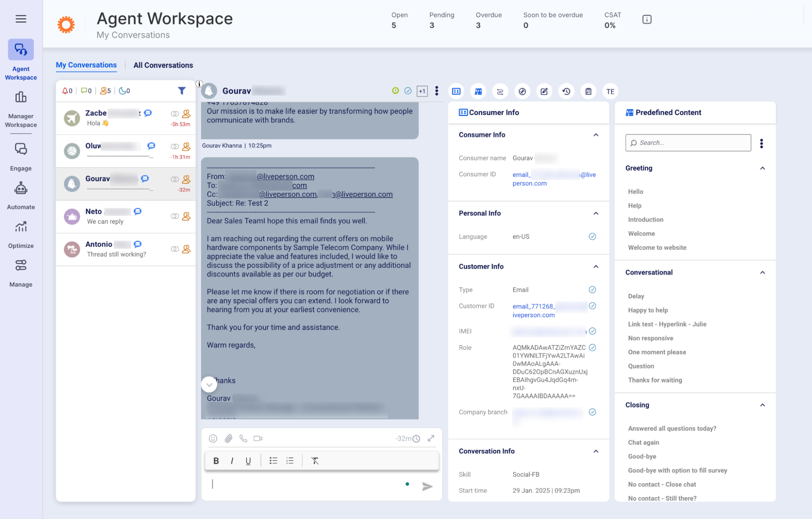
Task: Toggle underline formatting in the editor
Action: 248,460
